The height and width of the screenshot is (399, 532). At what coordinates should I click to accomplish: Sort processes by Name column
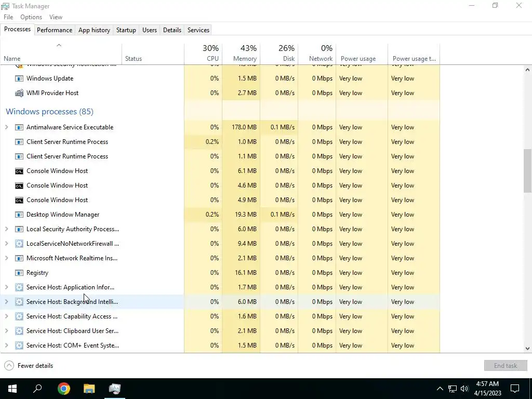(x=61, y=54)
